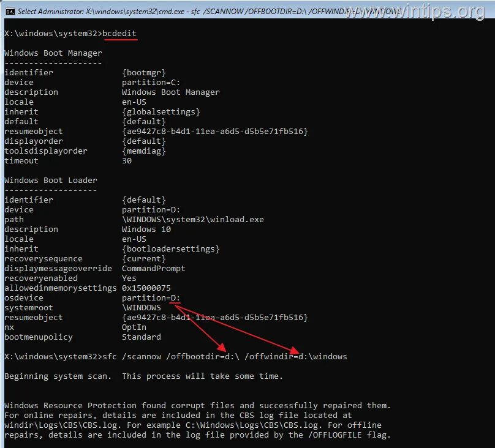Click the {current} recoverysequence value
This screenshot has width=495, height=448.
(143, 259)
